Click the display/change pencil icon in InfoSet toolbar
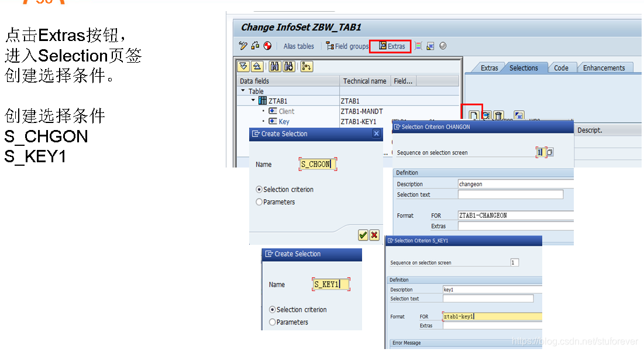644x352 pixels. pyautogui.click(x=243, y=46)
